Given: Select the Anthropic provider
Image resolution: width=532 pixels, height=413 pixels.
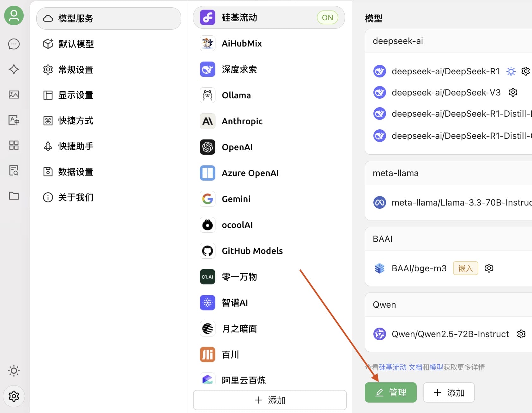Looking at the screenshot, I should (269, 121).
